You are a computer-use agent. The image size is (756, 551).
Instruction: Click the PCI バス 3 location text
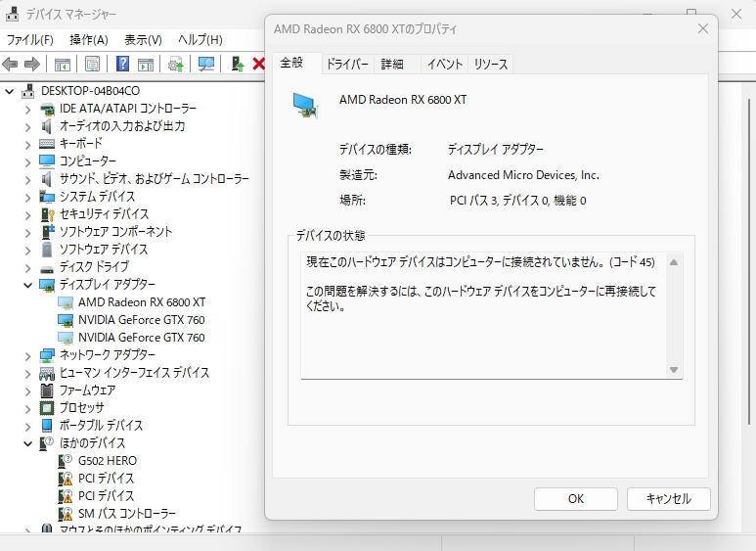coord(517,201)
